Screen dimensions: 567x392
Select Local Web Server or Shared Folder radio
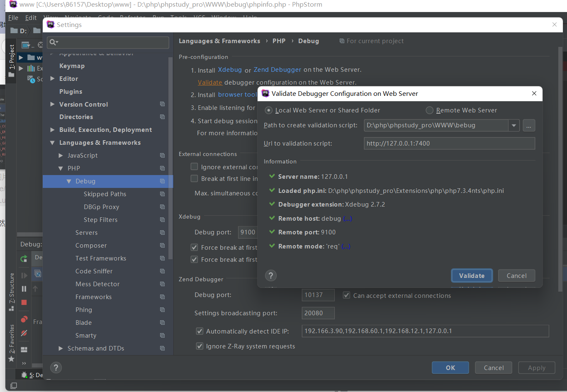269,110
